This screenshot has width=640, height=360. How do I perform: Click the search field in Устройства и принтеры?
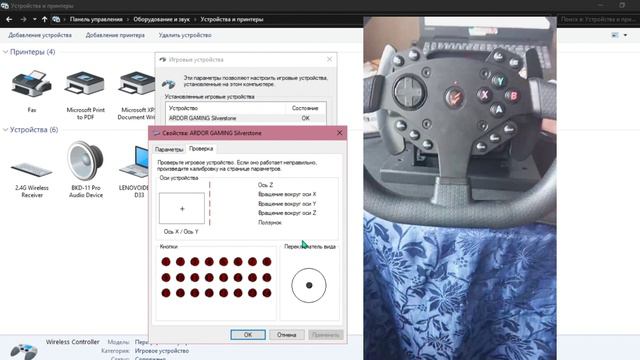pyautogui.click(x=597, y=19)
